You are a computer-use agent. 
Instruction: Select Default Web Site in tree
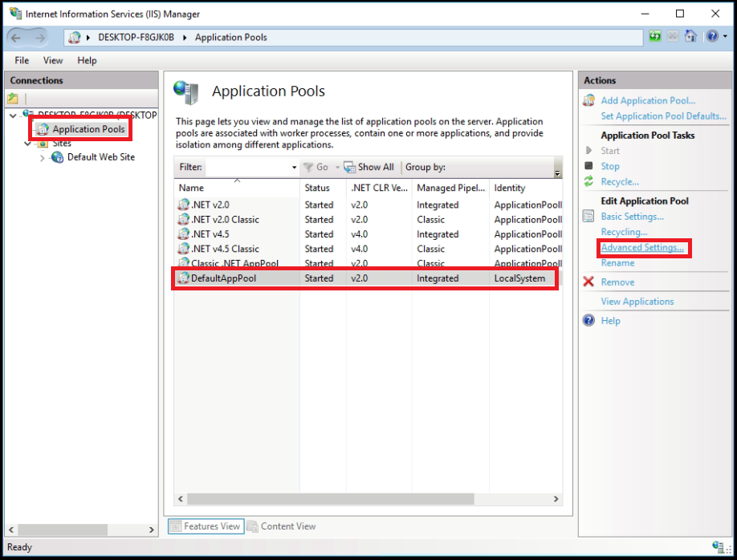(x=101, y=157)
